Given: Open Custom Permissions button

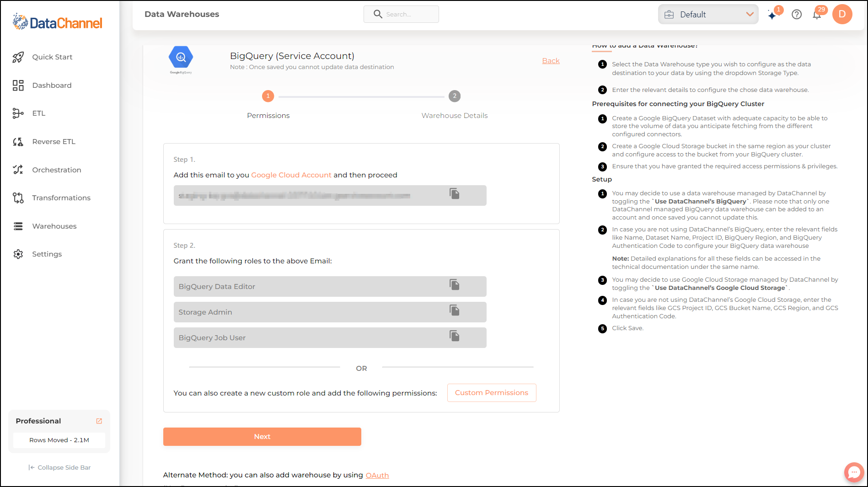Looking at the screenshot, I should [x=492, y=393].
